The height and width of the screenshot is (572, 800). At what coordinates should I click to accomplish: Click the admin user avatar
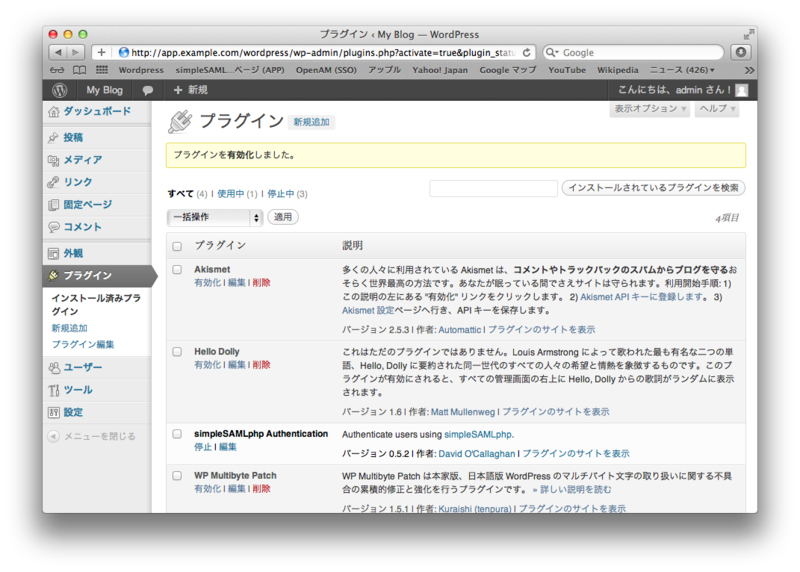point(742,90)
